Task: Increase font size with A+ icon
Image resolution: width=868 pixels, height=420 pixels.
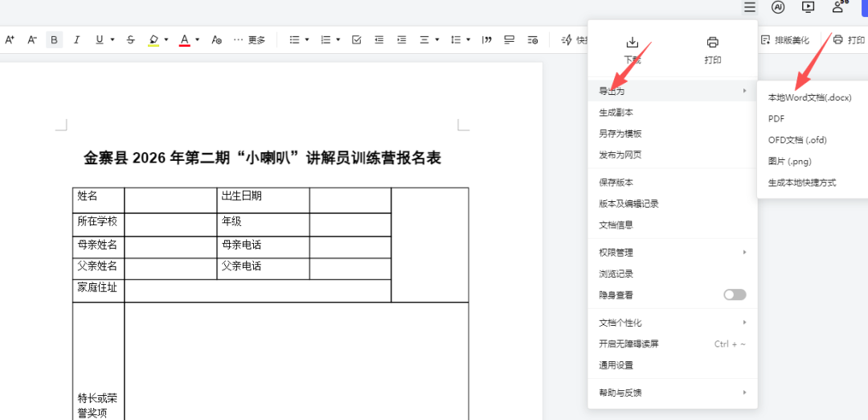Action: tap(10, 40)
